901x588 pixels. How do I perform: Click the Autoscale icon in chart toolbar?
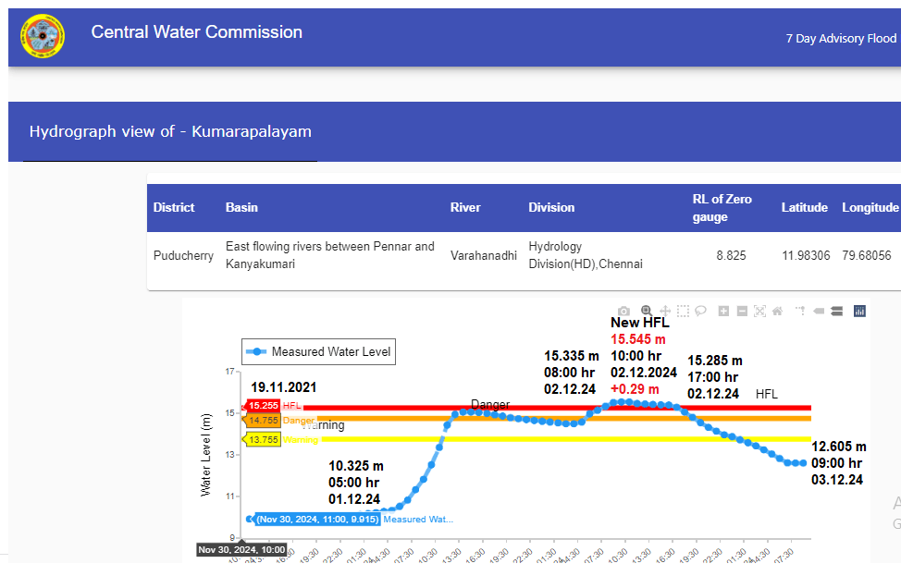[x=759, y=312]
